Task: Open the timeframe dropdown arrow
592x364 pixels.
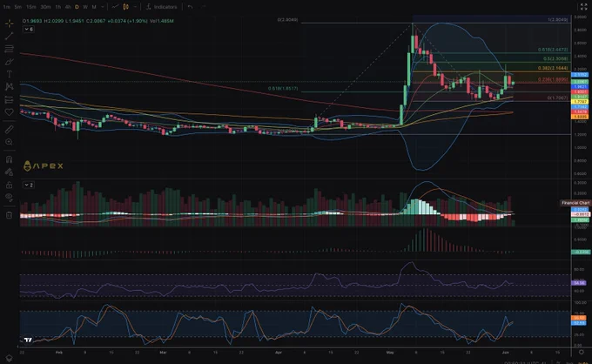Action: click(103, 7)
